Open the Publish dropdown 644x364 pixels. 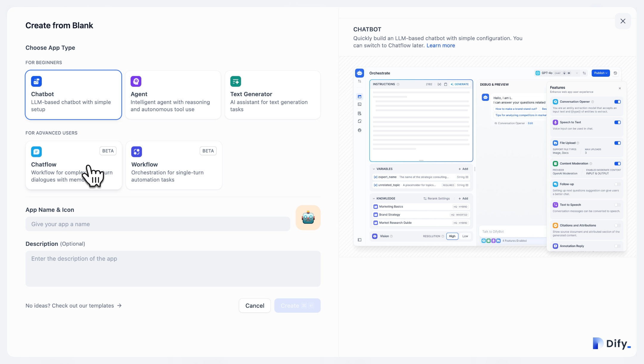point(600,73)
